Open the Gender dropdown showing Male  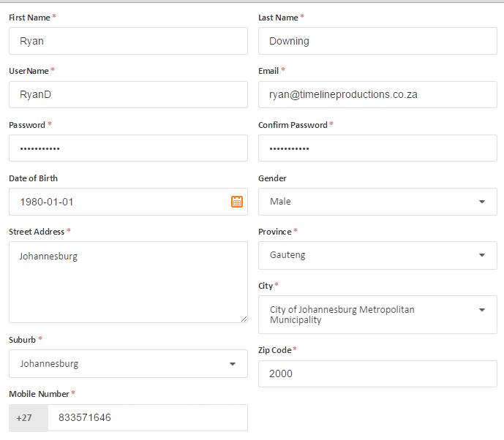(377, 202)
